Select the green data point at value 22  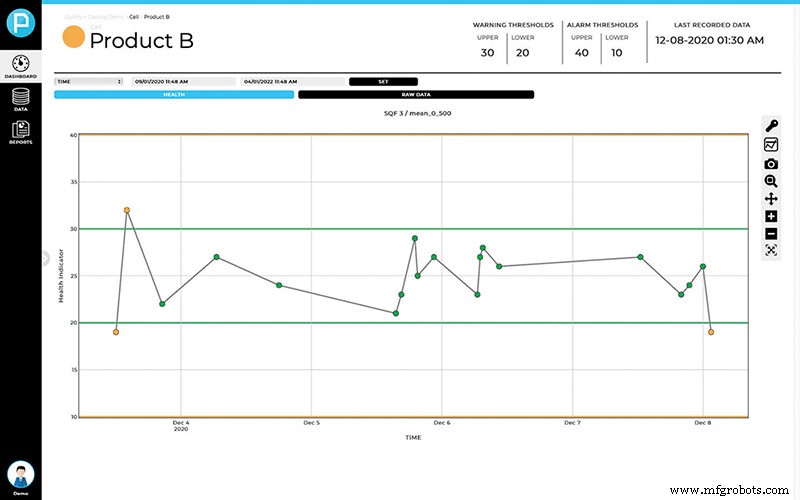[x=162, y=304]
